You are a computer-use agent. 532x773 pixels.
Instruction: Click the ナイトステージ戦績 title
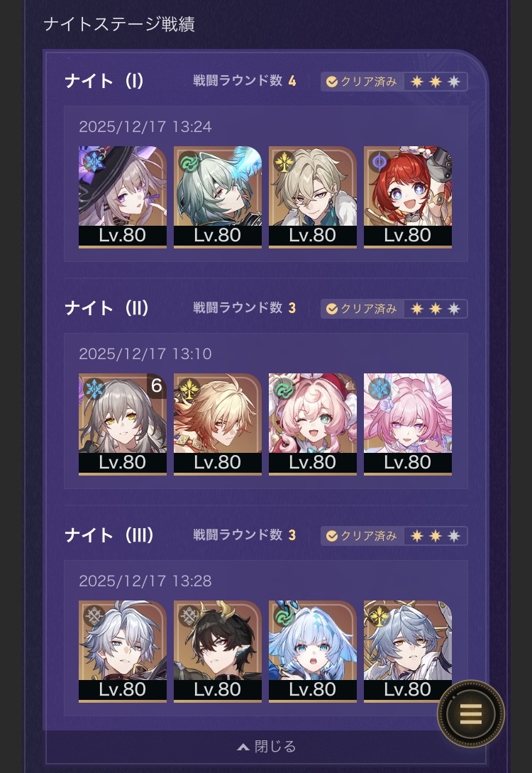pyautogui.click(x=119, y=23)
